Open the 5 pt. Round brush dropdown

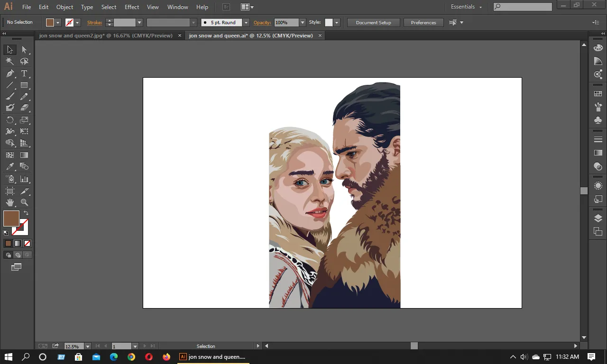coord(246,22)
